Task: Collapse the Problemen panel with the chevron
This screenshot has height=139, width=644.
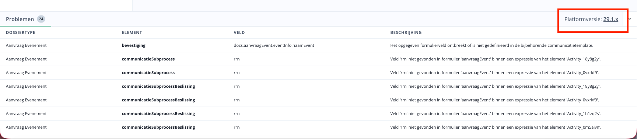Action: (630, 19)
